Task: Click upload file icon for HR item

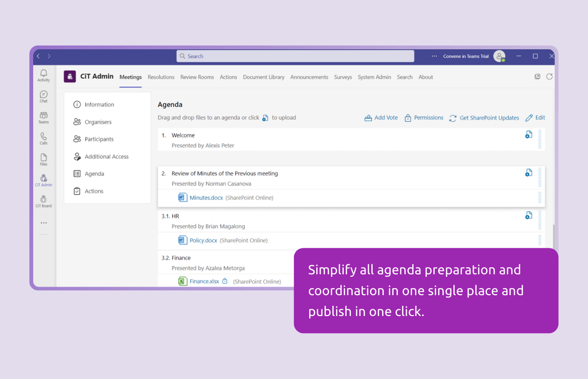Action: 529,216
